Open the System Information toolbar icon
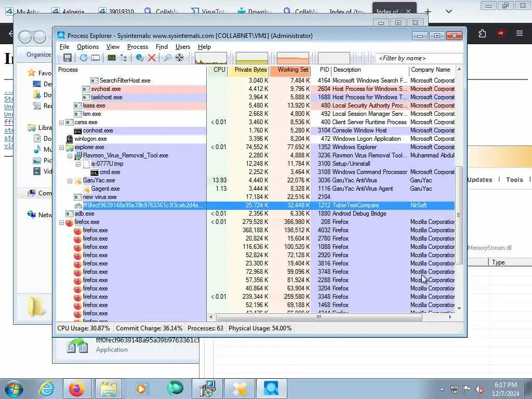This screenshot has width=532, height=399. 112,58
